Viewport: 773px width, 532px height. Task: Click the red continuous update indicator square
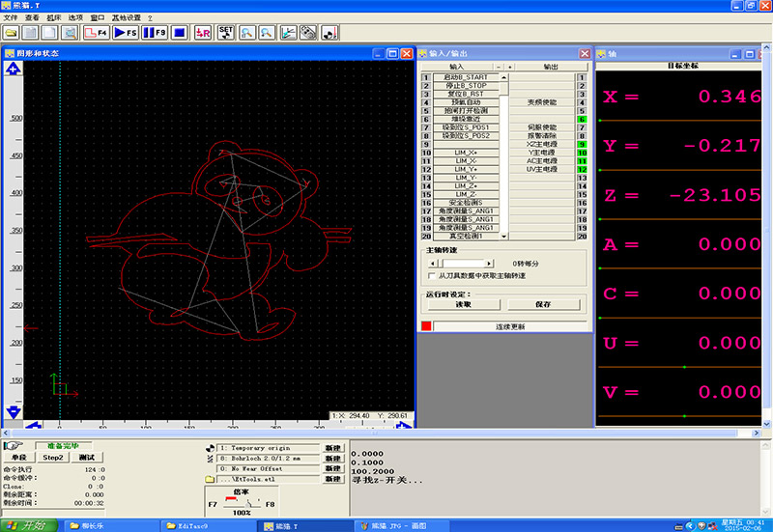pyautogui.click(x=426, y=326)
